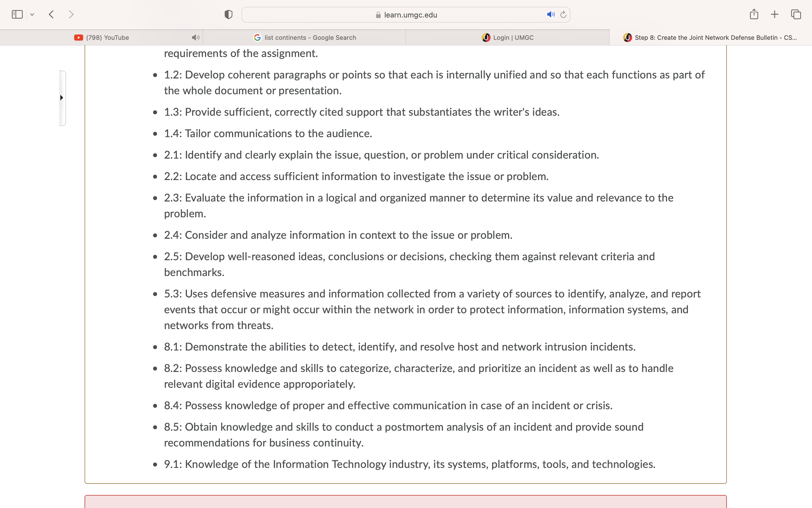Click UMGC favicon on Step 8 tab
This screenshot has width=812, height=508.
627,38
